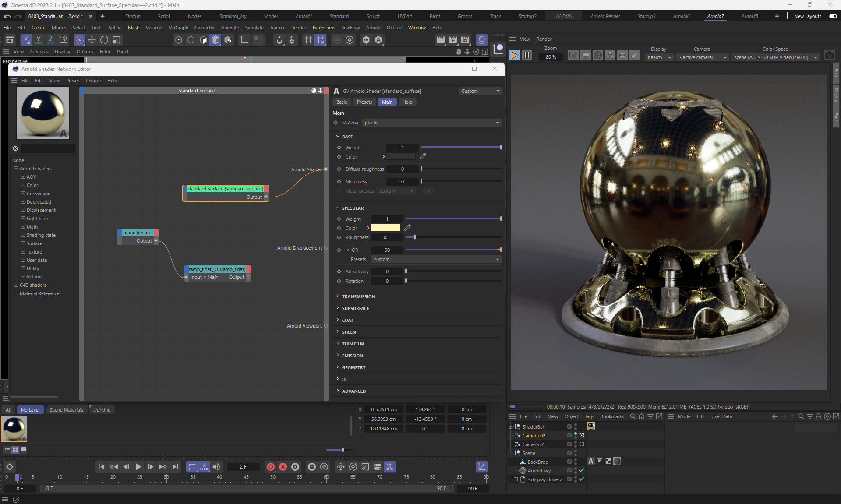The image size is (841, 504).
Task: Click the Scale tool icon
Action: coord(117,40)
